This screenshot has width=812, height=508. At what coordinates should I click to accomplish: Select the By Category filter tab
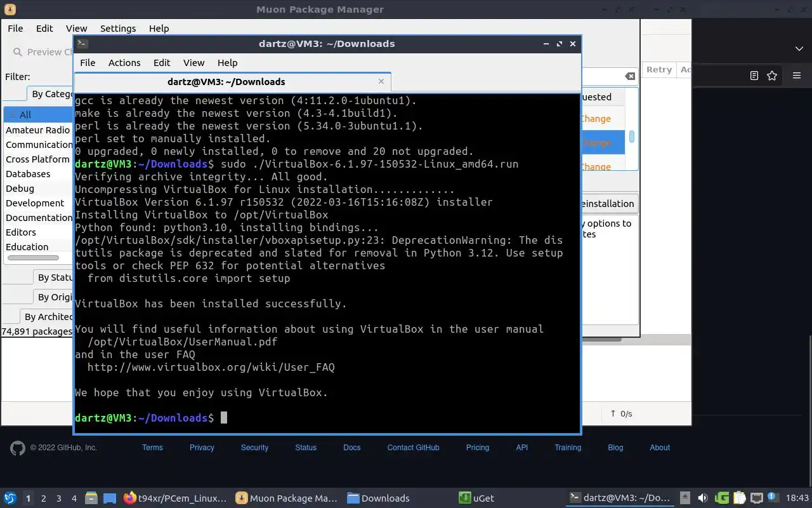pyautogui.click(x=49, y=94)
